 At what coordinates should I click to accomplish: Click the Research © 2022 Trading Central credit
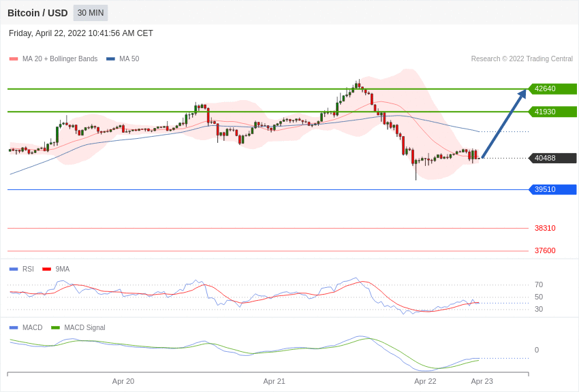point(522,59)
